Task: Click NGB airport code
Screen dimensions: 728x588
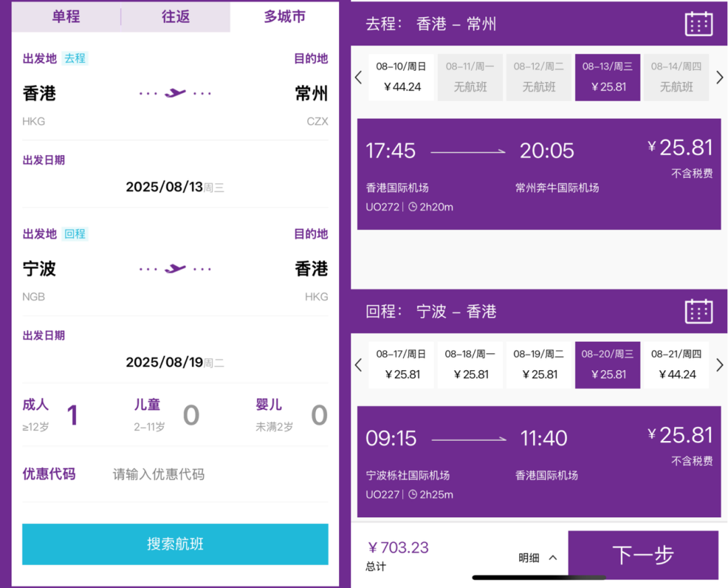Action: 34,297
